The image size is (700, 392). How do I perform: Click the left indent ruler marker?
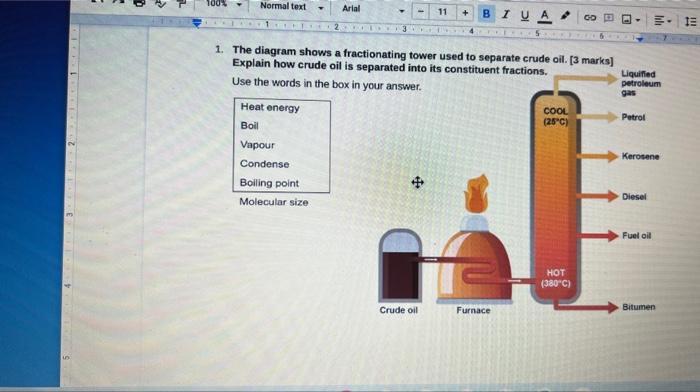(x=197, y=23)
